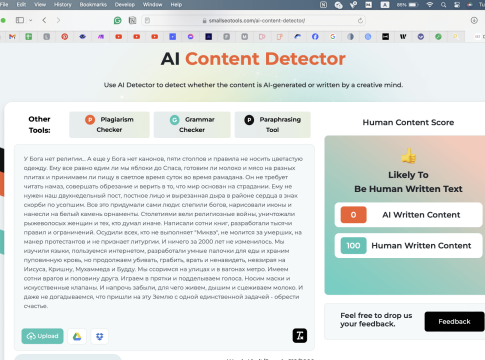
Task: Open the Bookmarks menu
Action: click(93, 5)
